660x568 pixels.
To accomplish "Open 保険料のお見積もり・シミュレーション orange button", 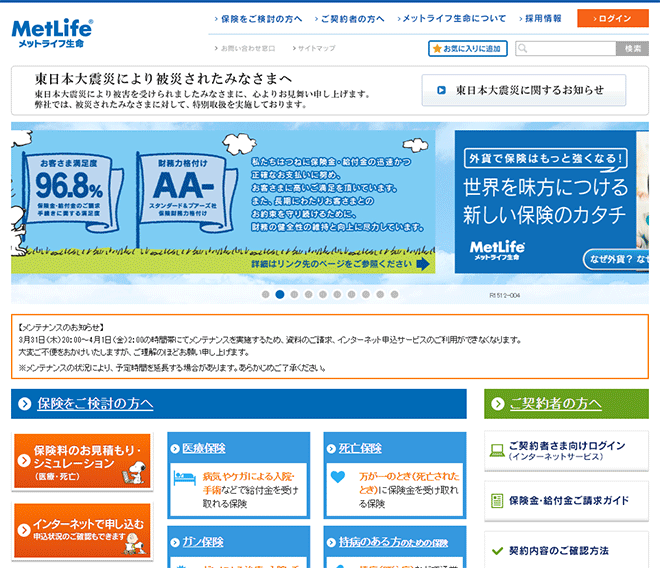I will click(82, 461).
